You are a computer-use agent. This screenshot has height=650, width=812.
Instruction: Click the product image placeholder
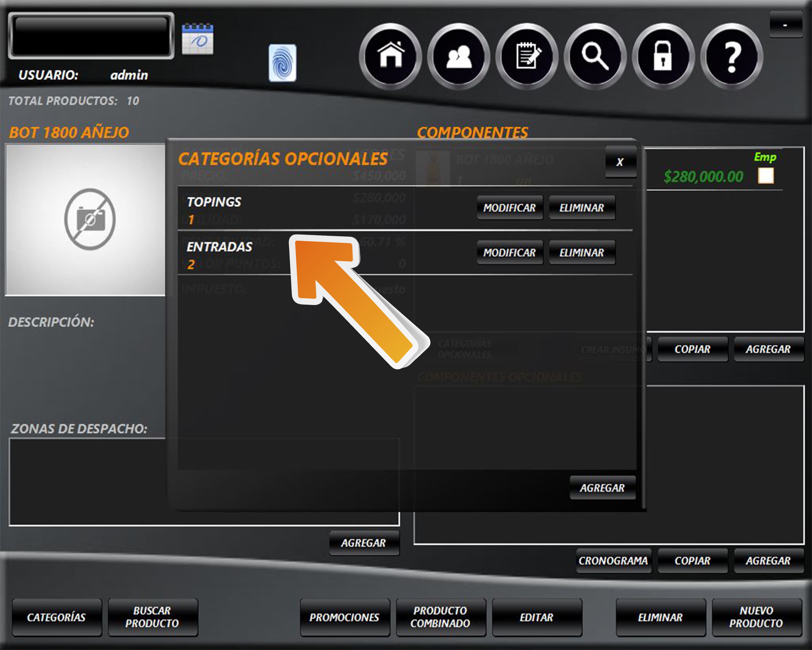click(x=86, y=220)
